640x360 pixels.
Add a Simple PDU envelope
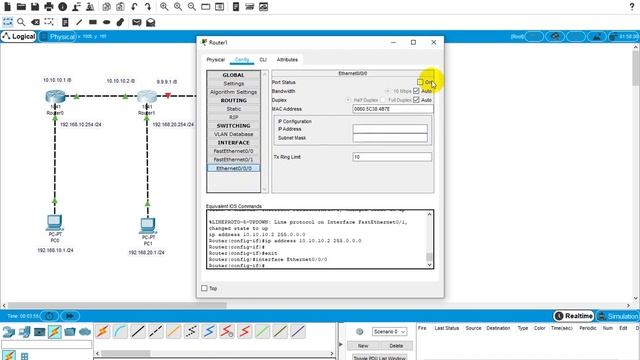tap(137, 22)
